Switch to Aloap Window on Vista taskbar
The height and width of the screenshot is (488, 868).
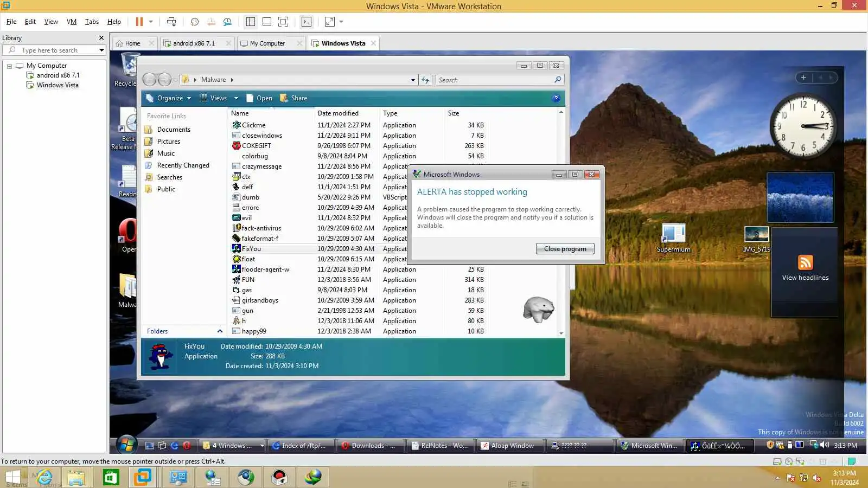point(509,446)
